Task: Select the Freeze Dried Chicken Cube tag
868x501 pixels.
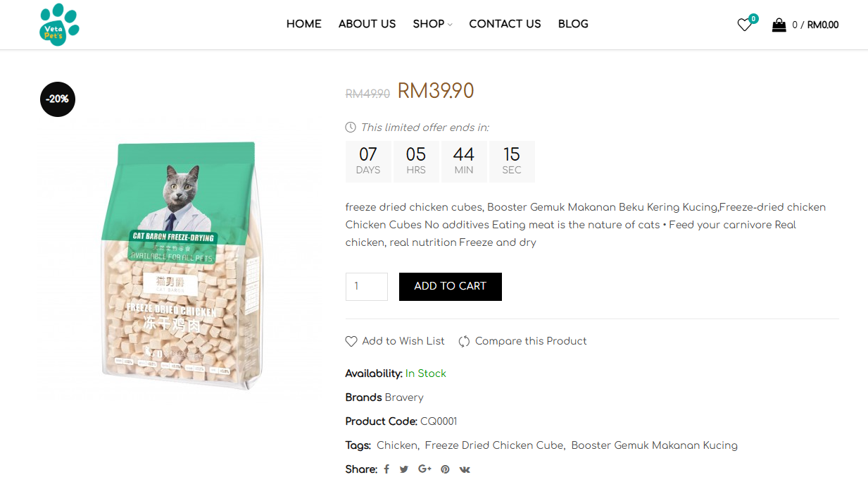Action: click(x=494, y=445)
